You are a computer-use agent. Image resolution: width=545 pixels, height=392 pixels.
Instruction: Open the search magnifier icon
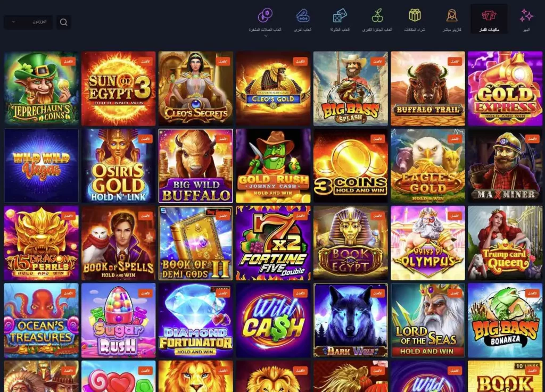[x=64, y=22]
